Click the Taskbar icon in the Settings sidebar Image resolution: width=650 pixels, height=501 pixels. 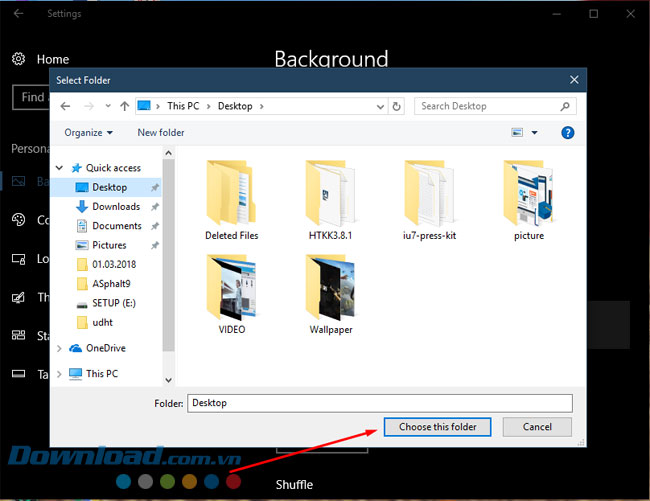tap(18, 374)
